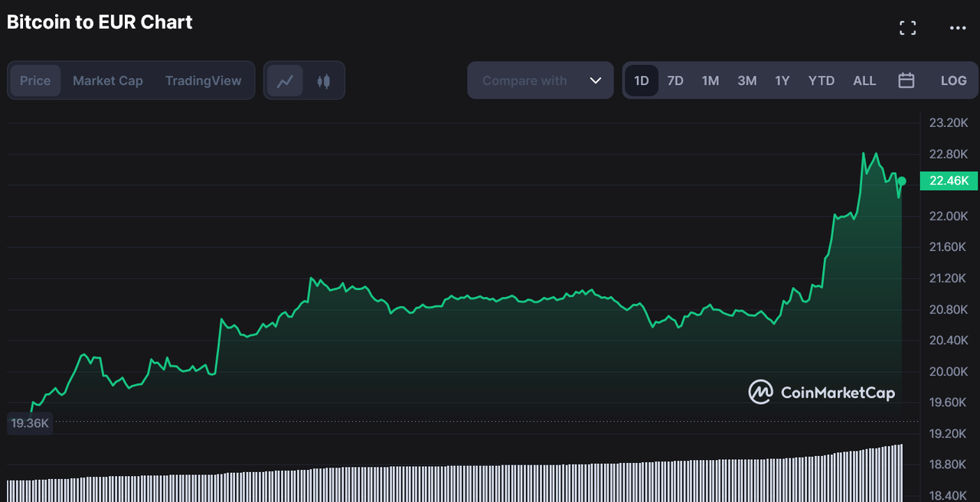The image size is (980, 502).
Task: Click the 22.00K axis label
Action: coord(949,216)
